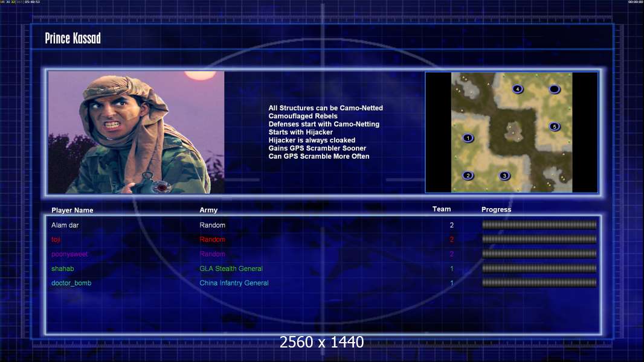Click Alam dar's loading progress bar

[539, 224]
